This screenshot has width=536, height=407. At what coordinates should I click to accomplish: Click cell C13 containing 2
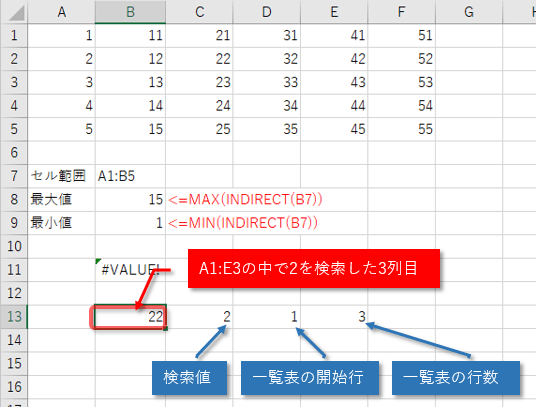199,316
